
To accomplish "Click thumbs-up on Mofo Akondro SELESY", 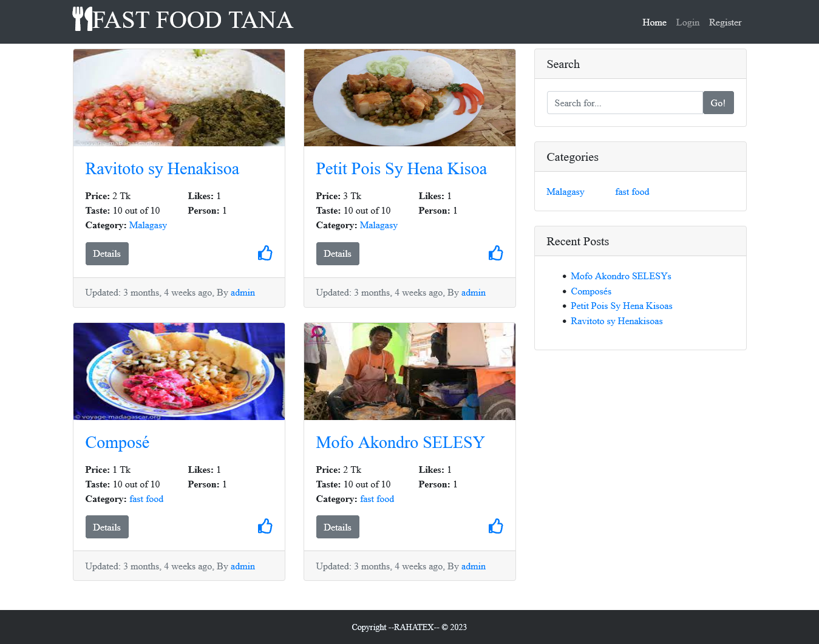I will point(495,526).
